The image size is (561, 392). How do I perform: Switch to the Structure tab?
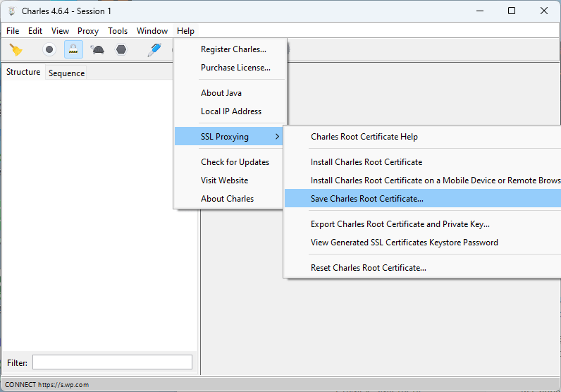[23, 72]
